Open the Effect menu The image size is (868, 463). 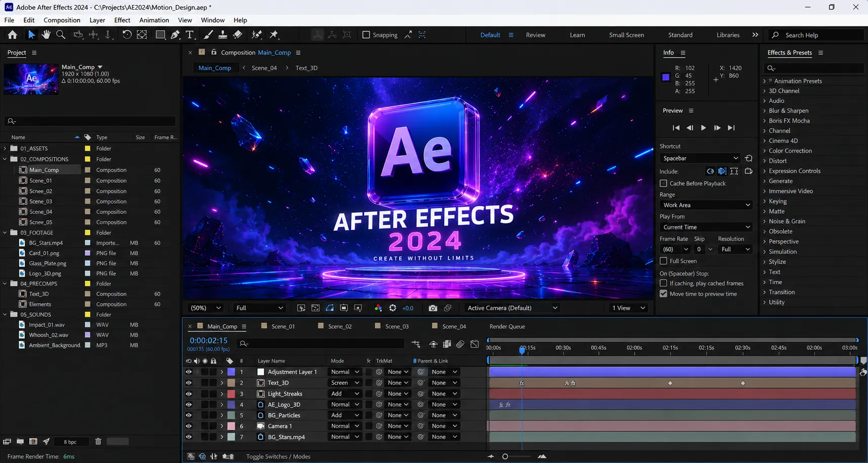[x=122, y=20]
